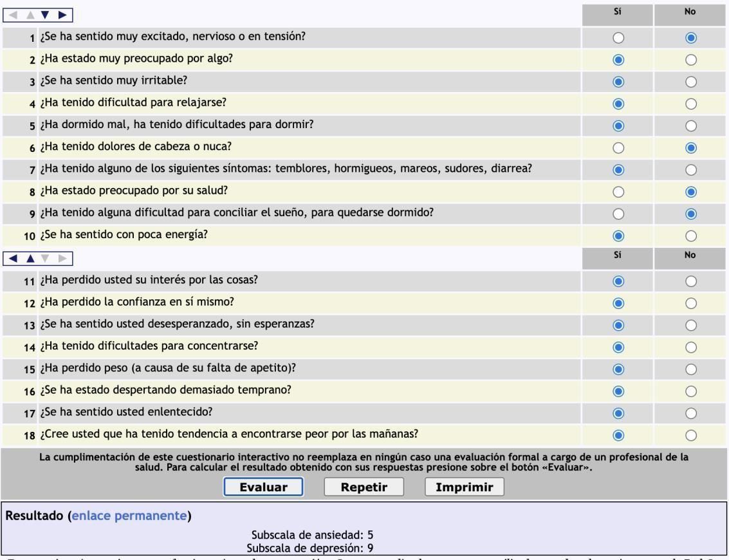Select No for poca energía question
729x560 pixels.
691,236
